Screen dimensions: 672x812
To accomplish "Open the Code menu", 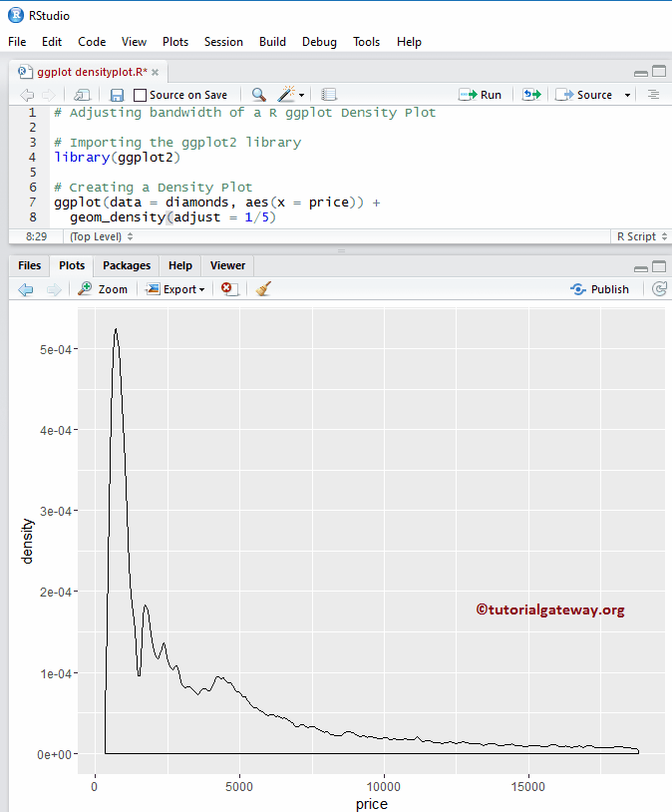I will tap(92, 42).
